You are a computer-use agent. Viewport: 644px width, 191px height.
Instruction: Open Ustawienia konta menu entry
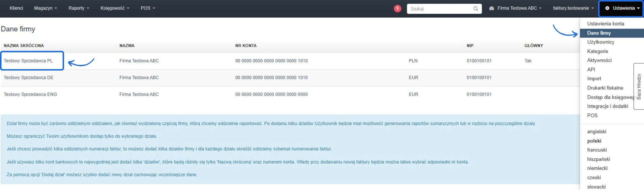click(x=605, y=24)
